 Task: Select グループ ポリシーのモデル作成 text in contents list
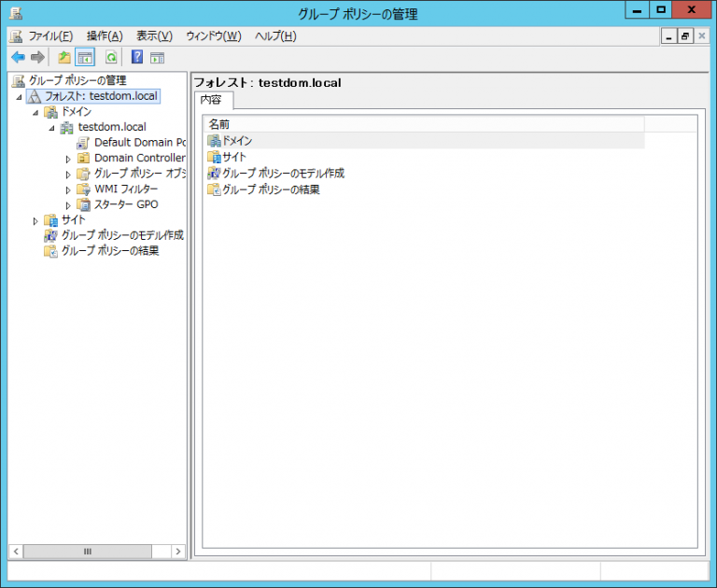coord(284,174)
